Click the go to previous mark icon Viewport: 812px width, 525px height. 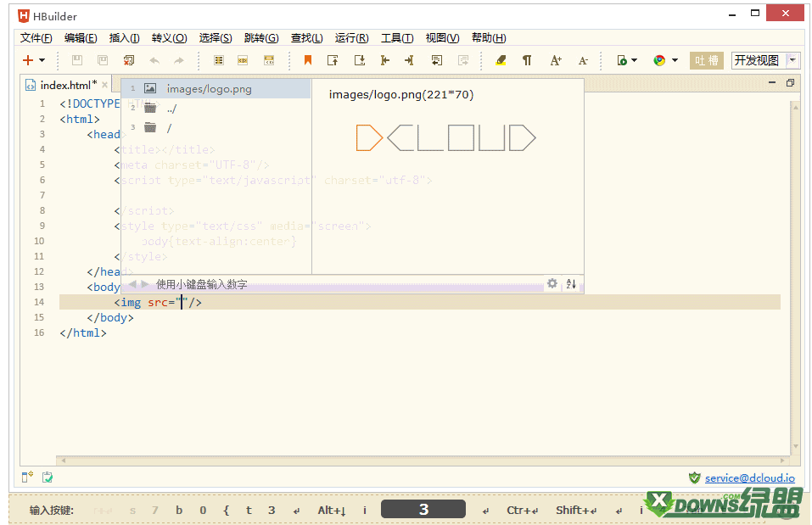(x=333, y=60)
